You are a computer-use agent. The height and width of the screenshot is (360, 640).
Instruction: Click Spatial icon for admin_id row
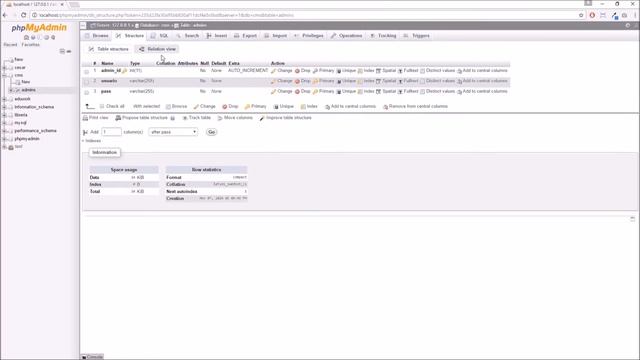(x=378, y=71)
